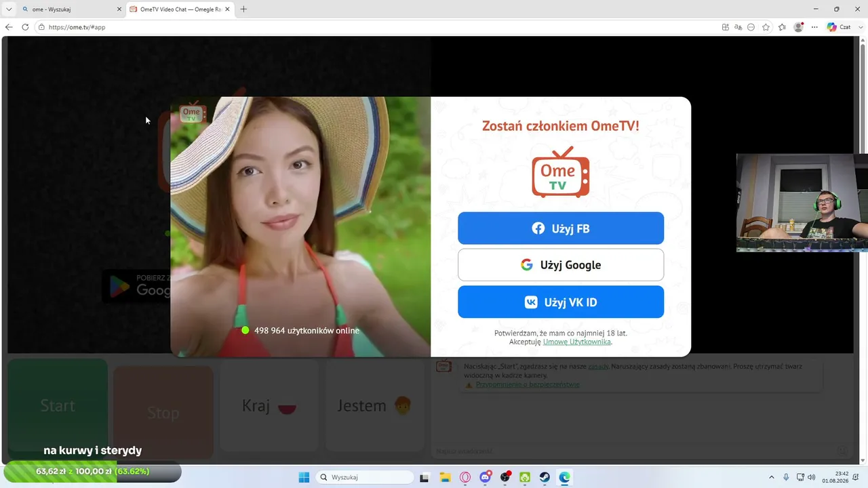Viewport: 868px width, 488px height.
Task: Switch to the "ome - Wyszukaj" tab
Action: pos(71,9)
